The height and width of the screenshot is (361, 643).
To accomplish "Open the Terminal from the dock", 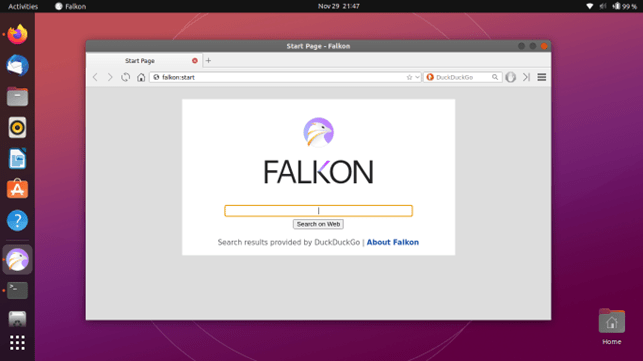I will tap(17, 290).
